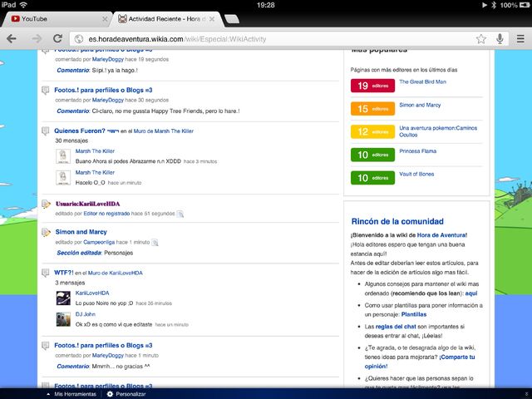This screenshot has height=399, width=532.
Task: Open Chrome hamburger menu
Action: tap(520, 39)
